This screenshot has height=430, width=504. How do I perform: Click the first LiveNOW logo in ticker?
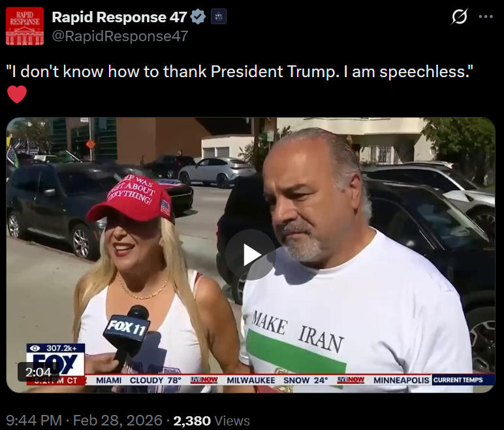coord(204,380)
